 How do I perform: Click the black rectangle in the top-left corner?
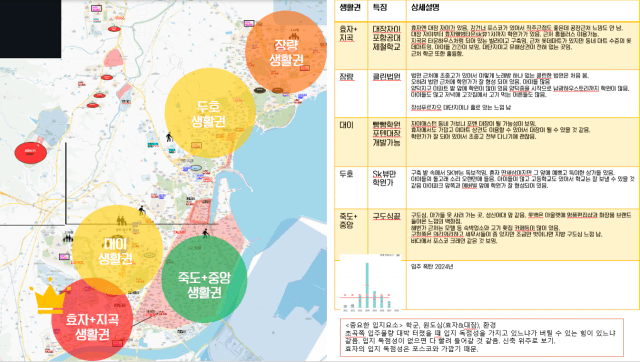pos(30,29)
